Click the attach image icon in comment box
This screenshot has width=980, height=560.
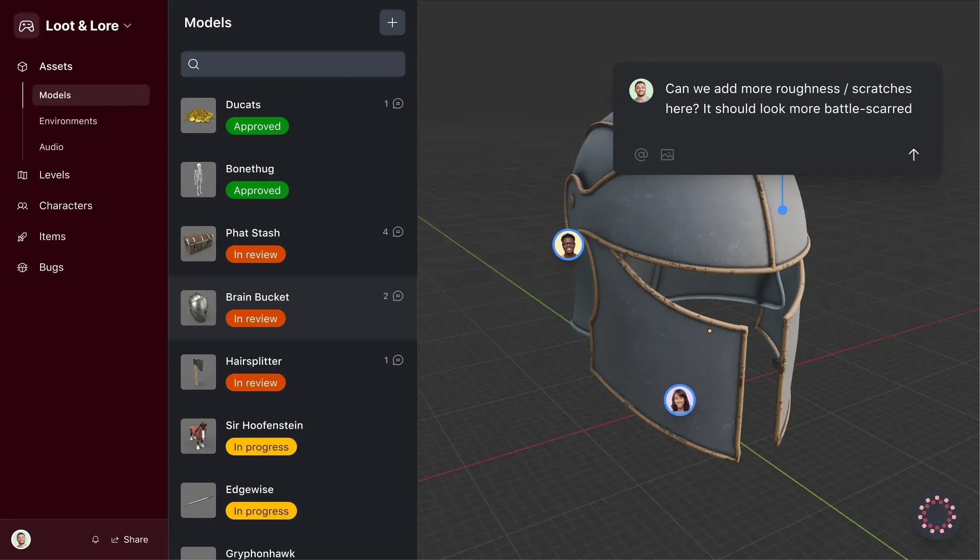[x=667, y=154]
